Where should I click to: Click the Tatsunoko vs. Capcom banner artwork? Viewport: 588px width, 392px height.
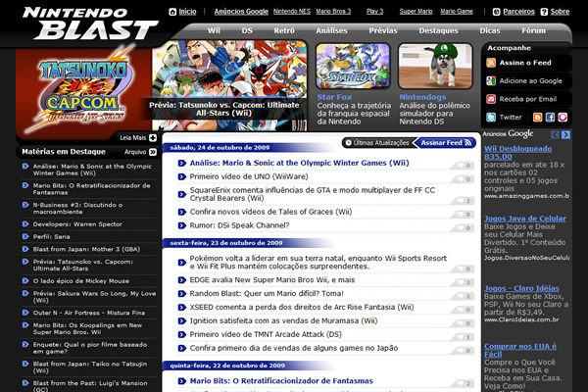tap(229, 85)
